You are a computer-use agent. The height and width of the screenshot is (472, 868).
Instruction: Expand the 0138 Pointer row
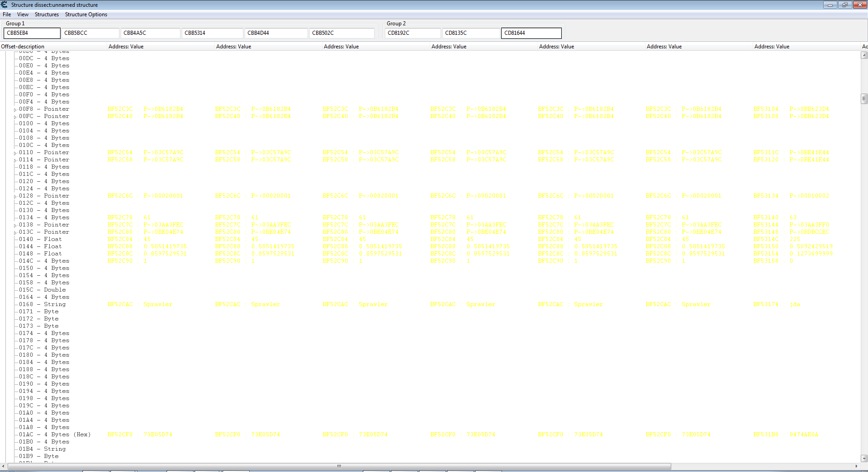click(x=15, y=225)
